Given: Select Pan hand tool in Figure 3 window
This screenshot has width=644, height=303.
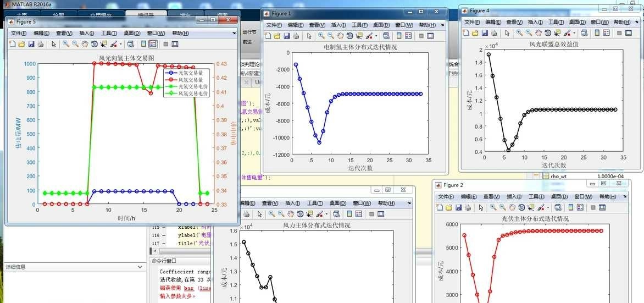Looking at the screenshot, I should click(x=291, y=214).
